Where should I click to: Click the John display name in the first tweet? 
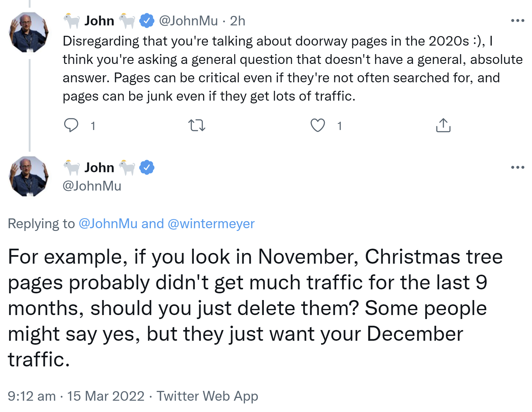point(99,21)
